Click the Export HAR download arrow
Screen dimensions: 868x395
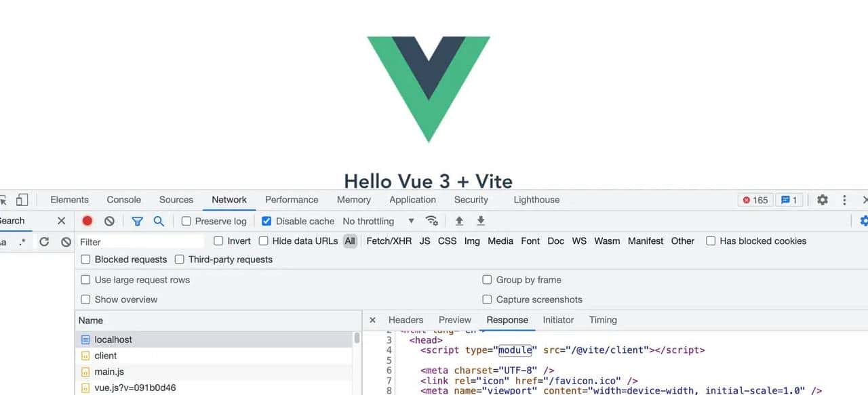coord(481,221)
